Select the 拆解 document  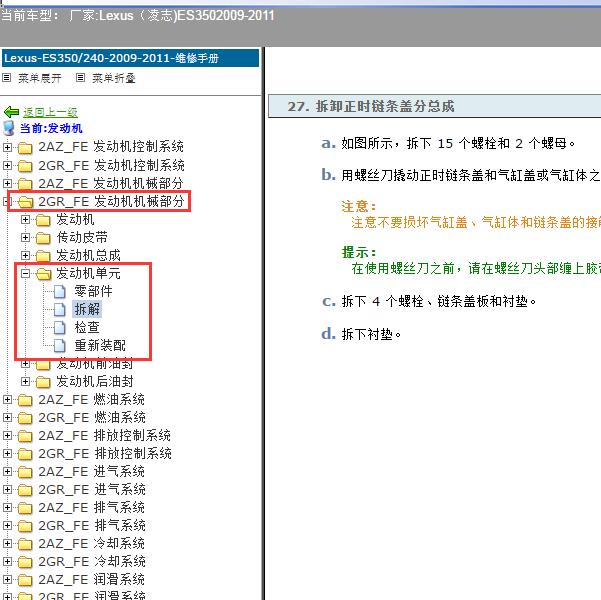pyautogui.click(x=87, y=309)
